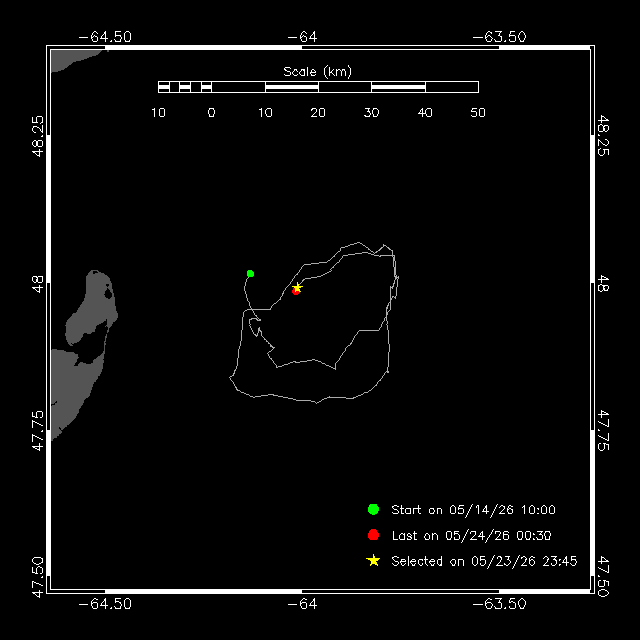The image size is (640, 640).
Task: Click the "Last on 05/24/26 00:30" legend text
Action: click(x=471, y=536)
